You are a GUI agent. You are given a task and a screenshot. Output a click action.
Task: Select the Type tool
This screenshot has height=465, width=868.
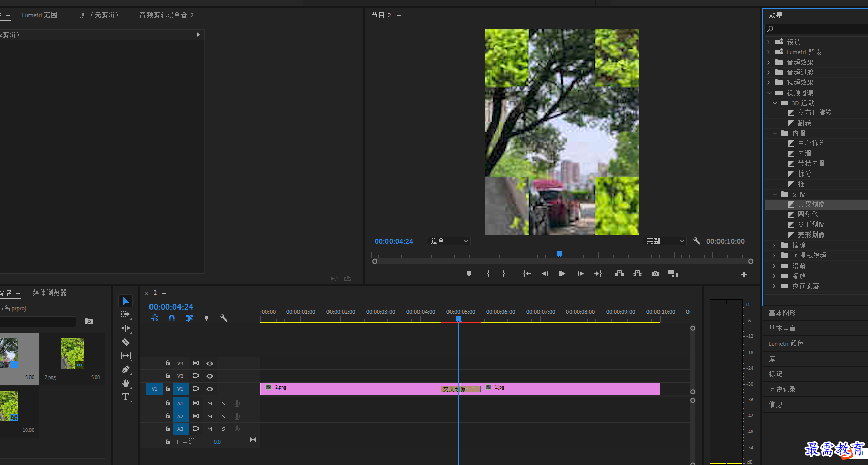(126, 397)
